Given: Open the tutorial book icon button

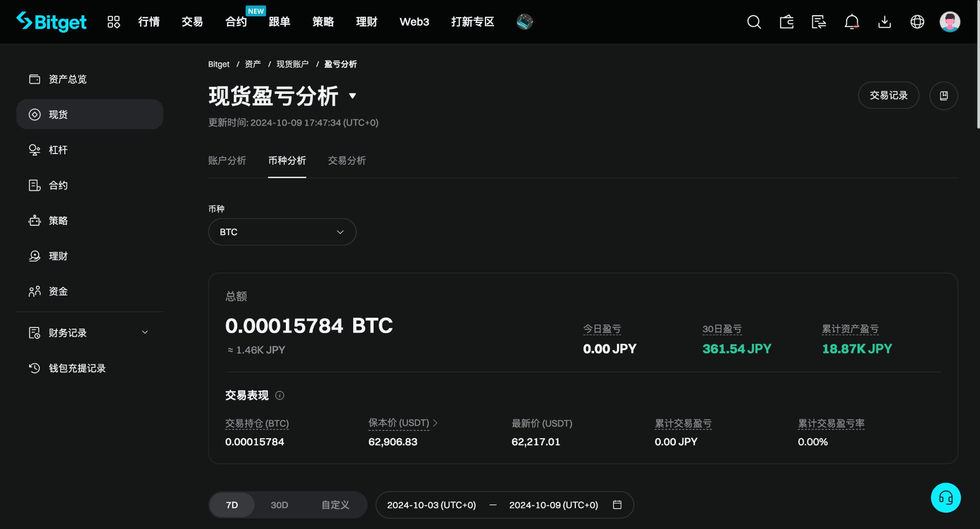Looking at the screenshot, I should pos(943,95).
